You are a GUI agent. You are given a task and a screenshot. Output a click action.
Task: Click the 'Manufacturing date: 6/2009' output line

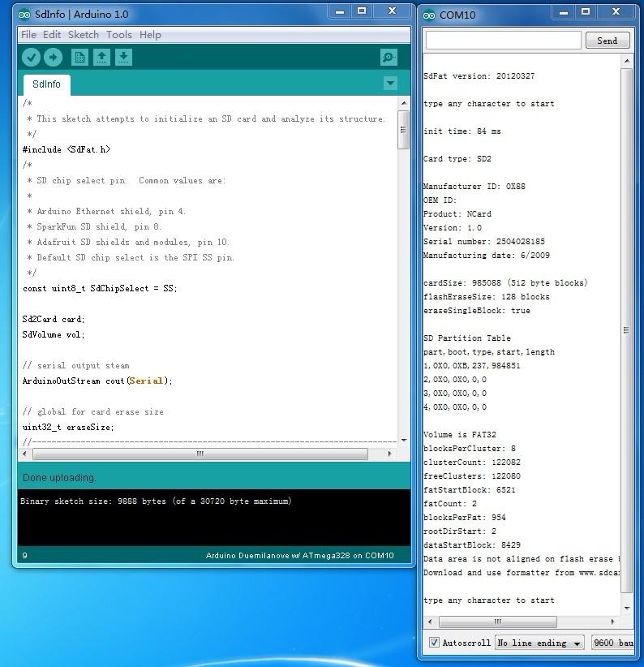tap(487, 256)
